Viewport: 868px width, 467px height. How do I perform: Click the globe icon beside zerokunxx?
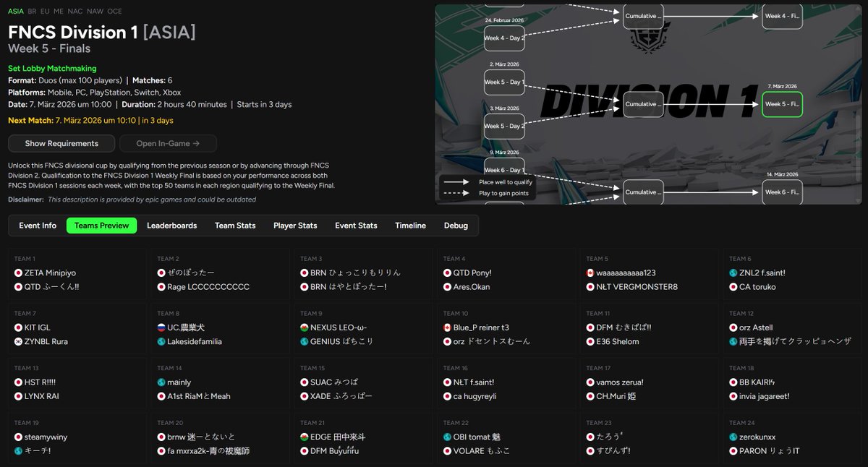(x=733, y=437)
